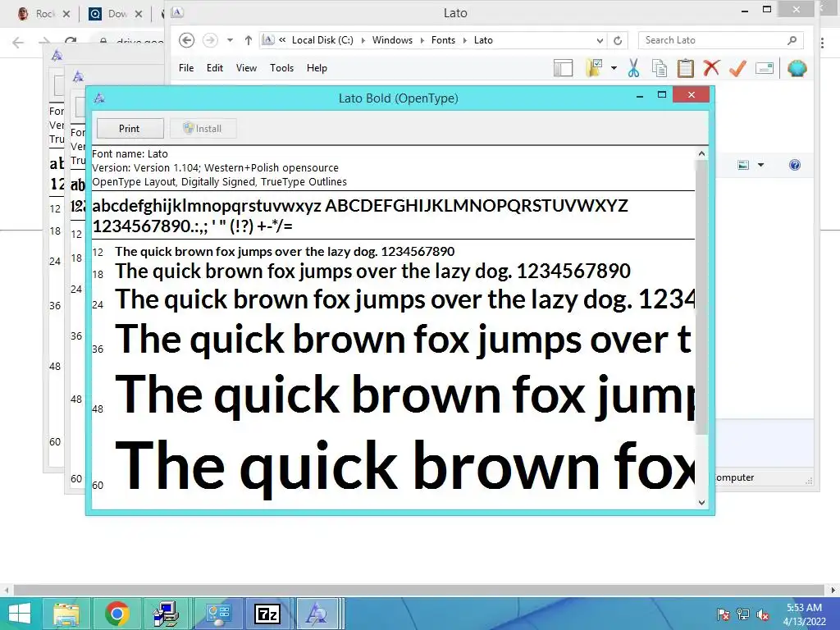Close the first Chrome tab labeled Roc
The height and width of the screenshot is (630, 840).
click(x=66, y=14)
